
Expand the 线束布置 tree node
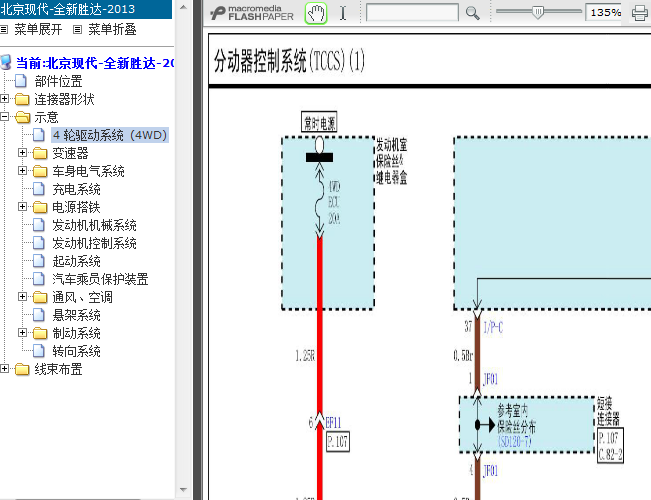coord(5,369)
